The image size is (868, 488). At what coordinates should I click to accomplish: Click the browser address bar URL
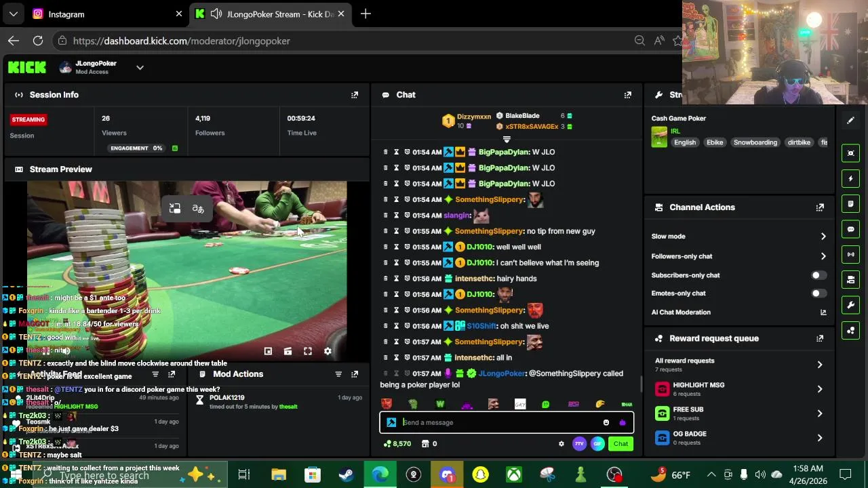[182, 41]
